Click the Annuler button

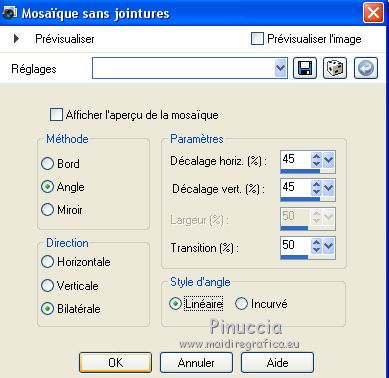(196, 362)
